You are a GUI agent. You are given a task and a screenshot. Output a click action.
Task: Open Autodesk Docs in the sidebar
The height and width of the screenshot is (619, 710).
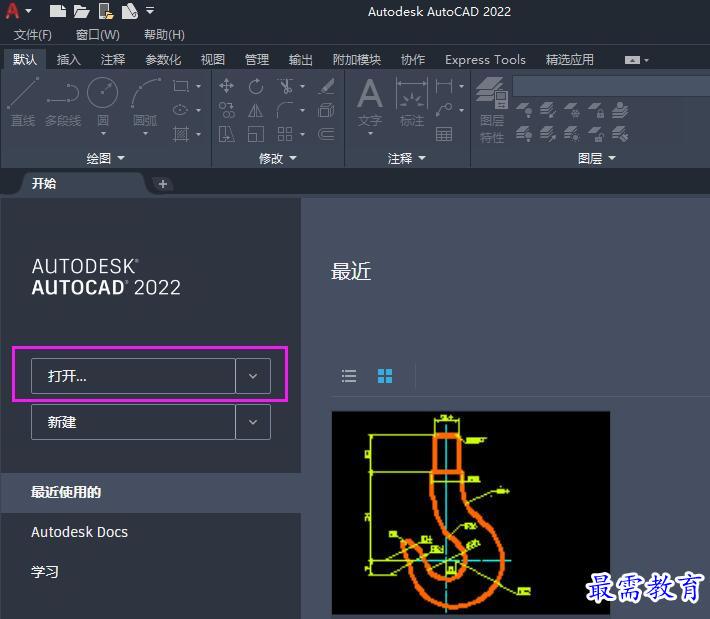[80, 532]
